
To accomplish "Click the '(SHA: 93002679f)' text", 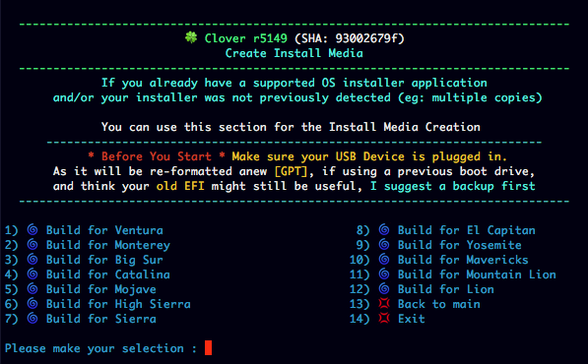I will tap(350, 38).
